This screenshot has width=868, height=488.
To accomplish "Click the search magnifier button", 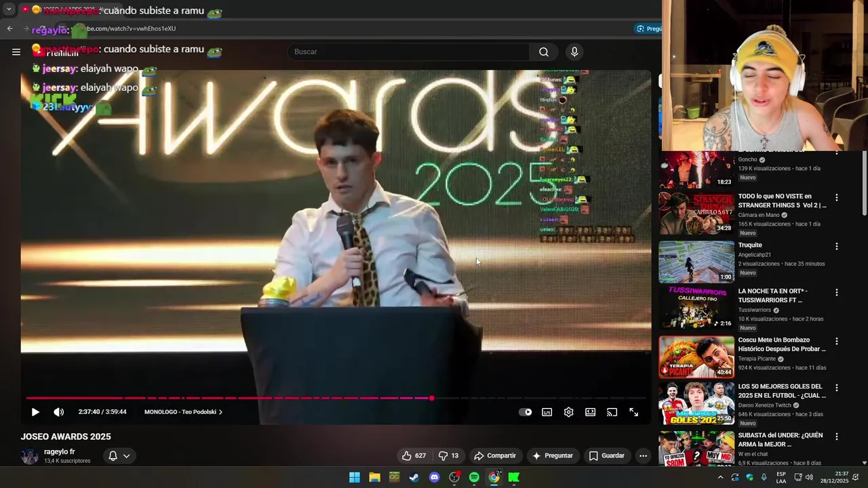I will click(544, 52).
